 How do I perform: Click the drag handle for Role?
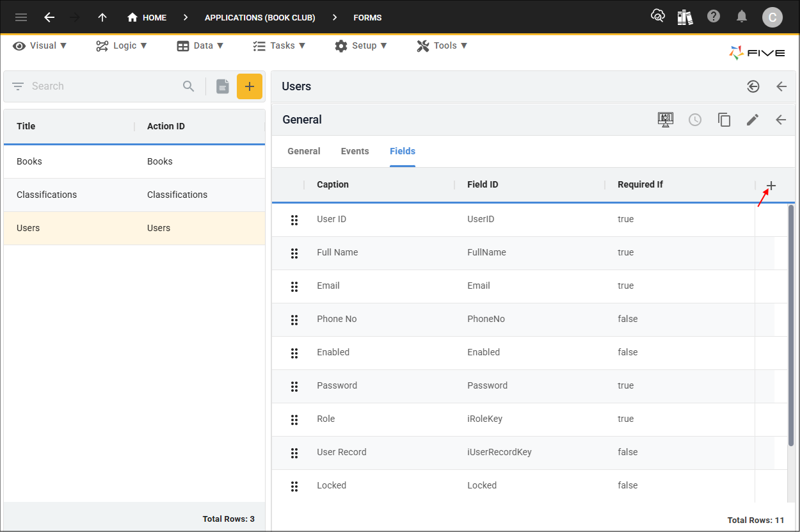294,419
